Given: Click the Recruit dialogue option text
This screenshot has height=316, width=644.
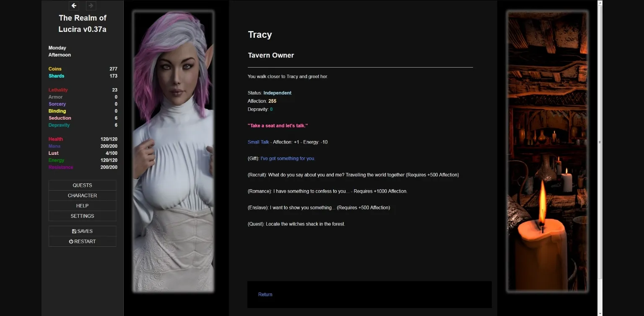Looking at the screenshot, I should [x=353, y=175].
